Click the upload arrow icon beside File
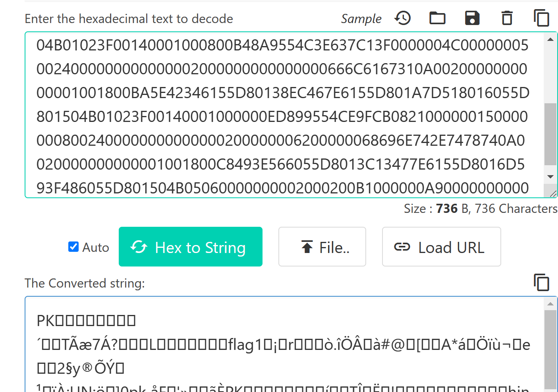 pyautogui.click(x=307, y=247)
